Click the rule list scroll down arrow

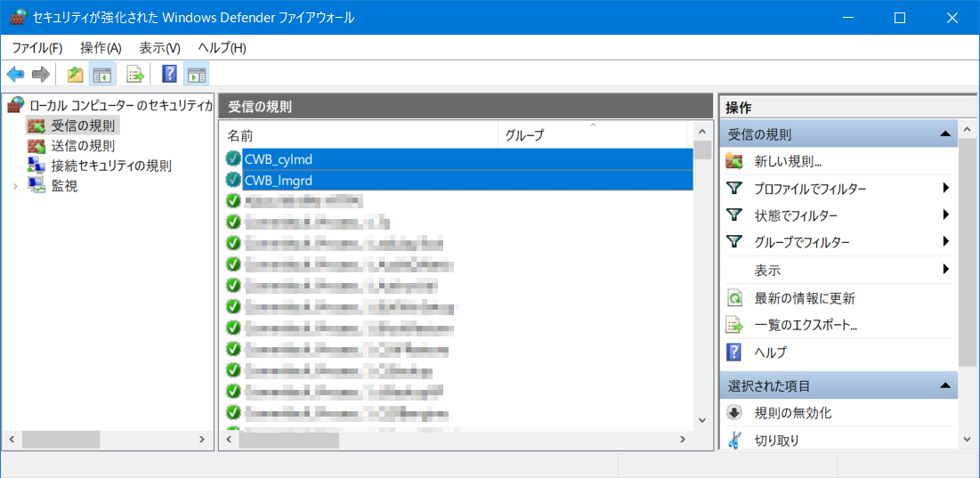point(702,420)
